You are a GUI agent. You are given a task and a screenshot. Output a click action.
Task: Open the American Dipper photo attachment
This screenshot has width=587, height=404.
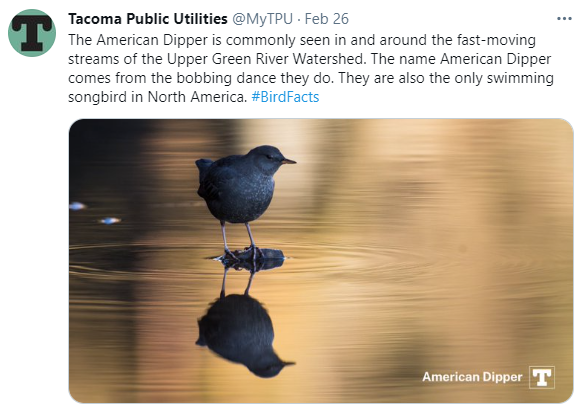(x=321, y=261)
